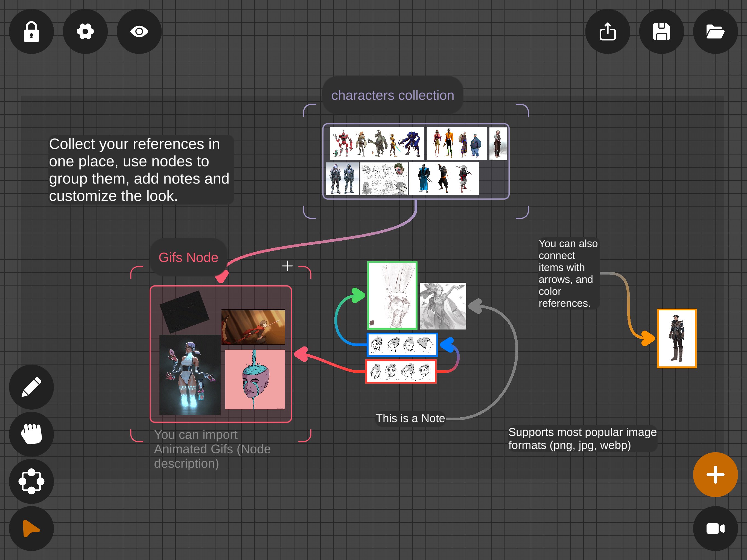Viewport: 747px width, 560px height.
Task: Open settings with the gear icon
Action: 85,31
